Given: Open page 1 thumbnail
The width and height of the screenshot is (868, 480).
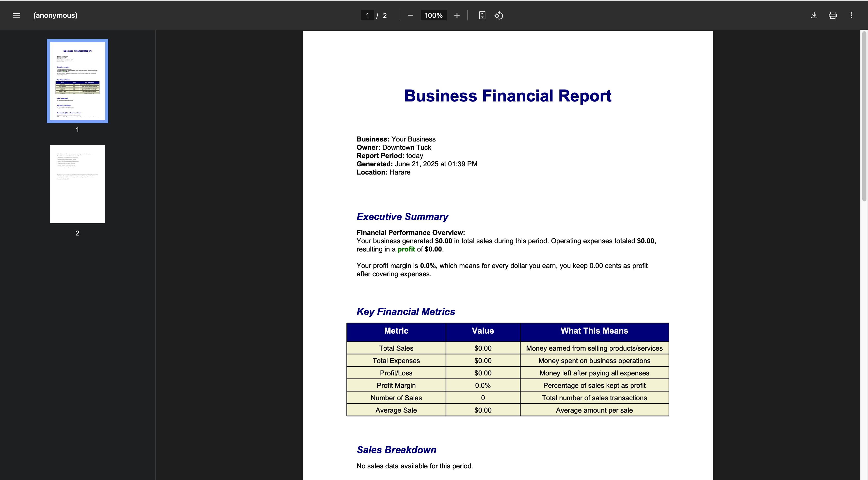Looking at the screenshot, I should tap(78, 81).
